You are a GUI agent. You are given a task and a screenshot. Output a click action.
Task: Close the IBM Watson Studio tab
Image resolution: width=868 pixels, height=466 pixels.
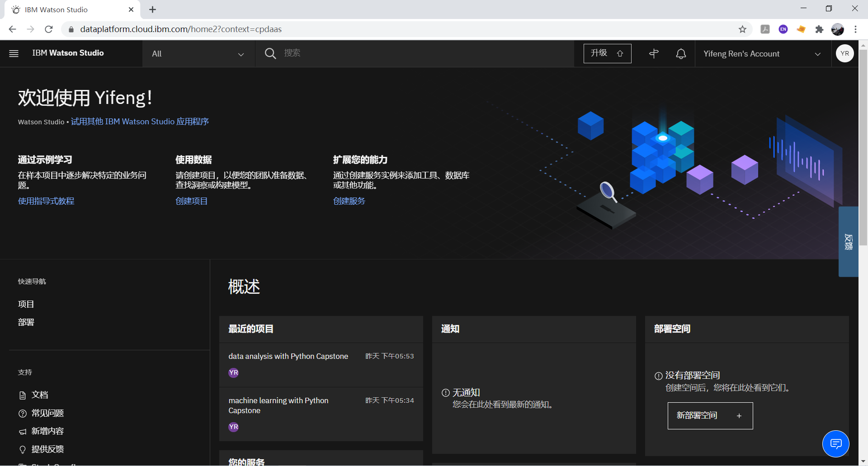click(131, 9)
